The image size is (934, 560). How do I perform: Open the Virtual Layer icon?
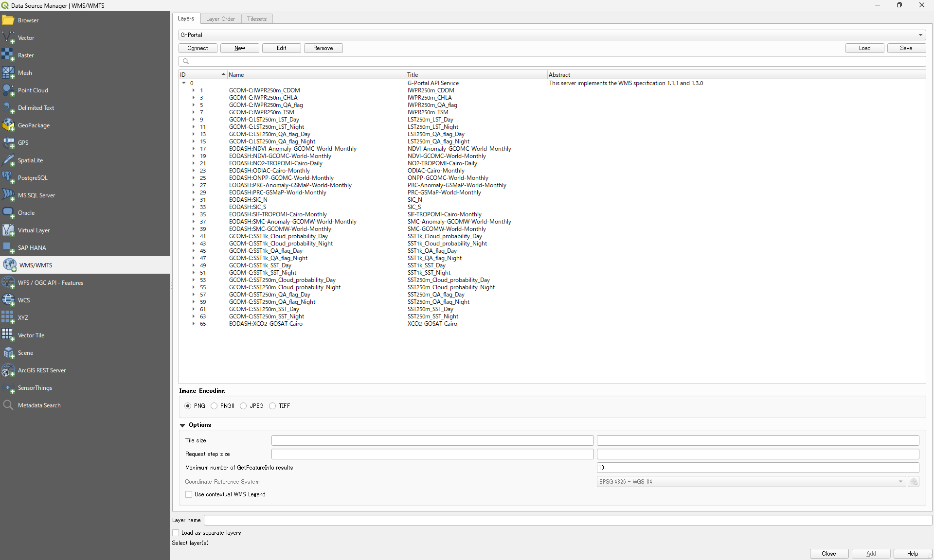coord(8,230)
